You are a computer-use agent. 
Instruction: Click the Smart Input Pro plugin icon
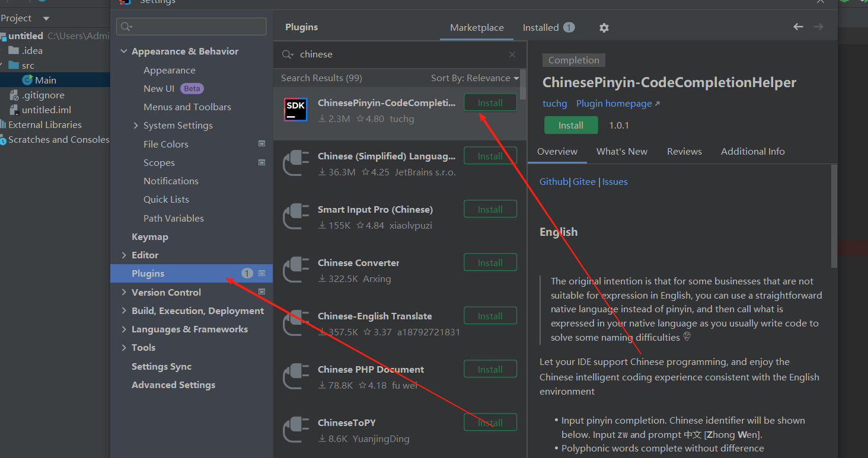[x=295, y=216]
